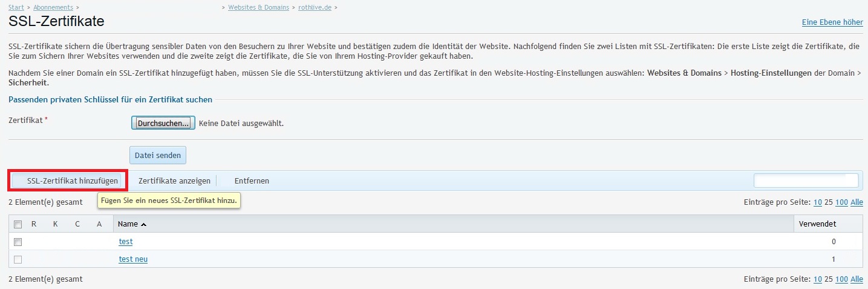Check the box next to test neu
This screenshot has height=289, width=868.
pyautogui.click(x=18, y=259)
